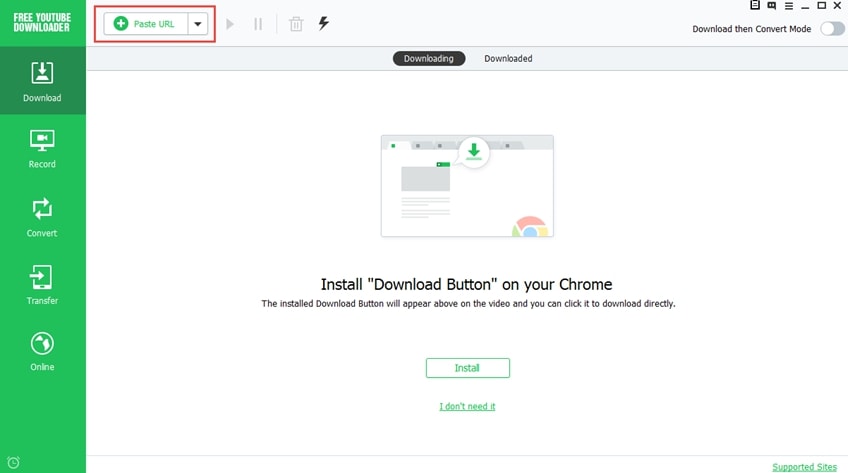Toggle Download then Convert Mode switch

pyautogui.click(x=832, y=29)
